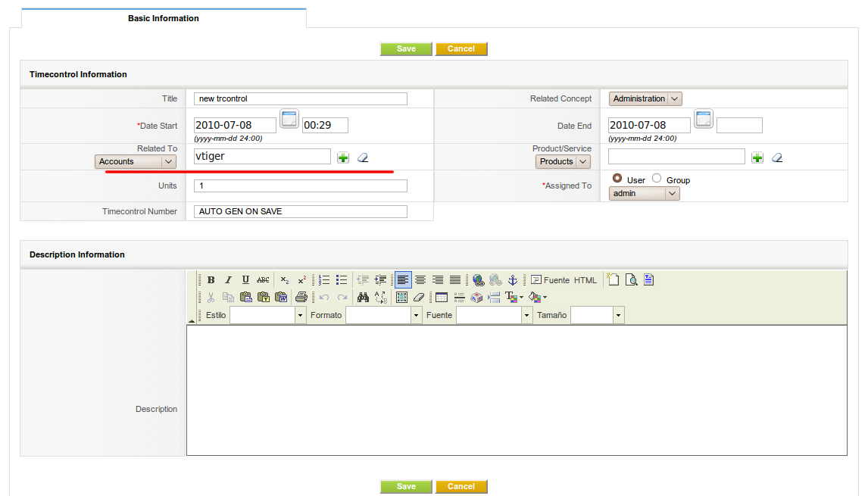Click the Fuente HTML source toggle
Screen dimensions: 868x496
pos(564,280)
